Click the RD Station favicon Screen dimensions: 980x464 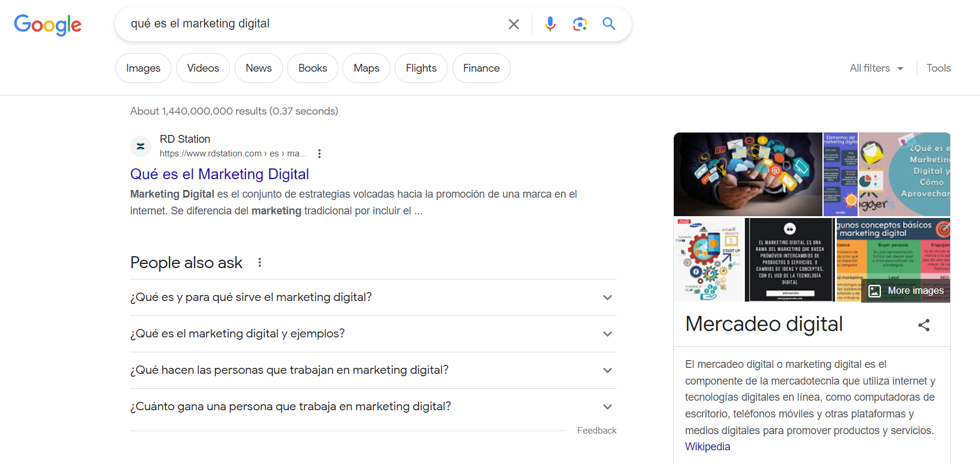pyautogui.click(x=140, y=146)
